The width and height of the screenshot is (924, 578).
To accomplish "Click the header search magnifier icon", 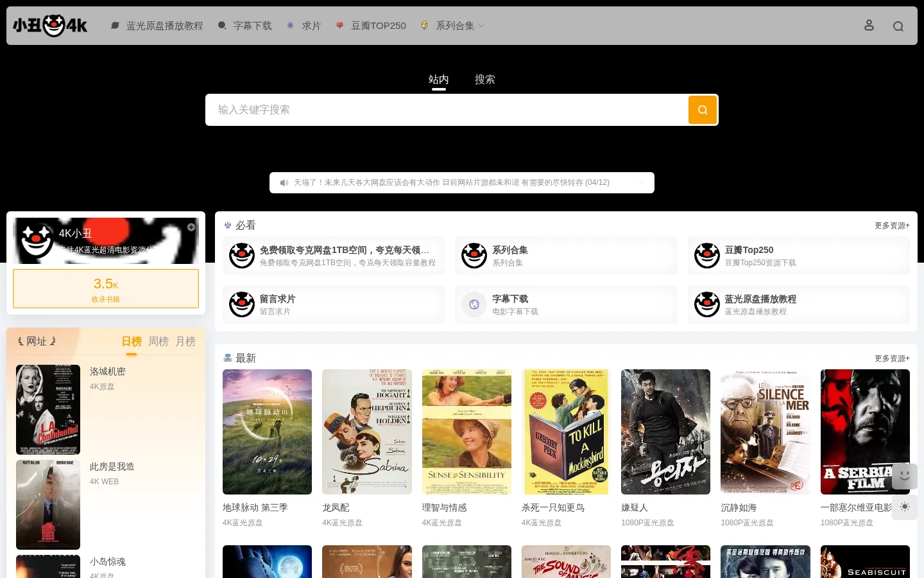I will click(x=898, y=26).
